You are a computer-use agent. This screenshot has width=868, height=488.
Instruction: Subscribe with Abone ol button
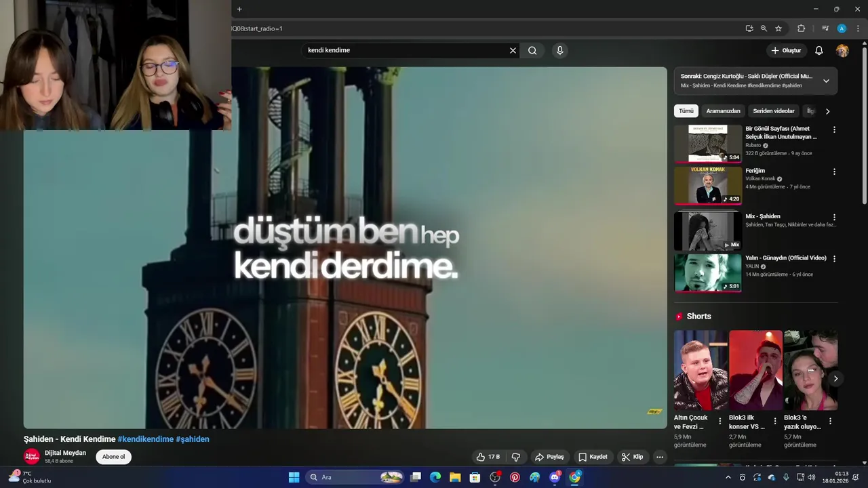(x=113, y=457)
